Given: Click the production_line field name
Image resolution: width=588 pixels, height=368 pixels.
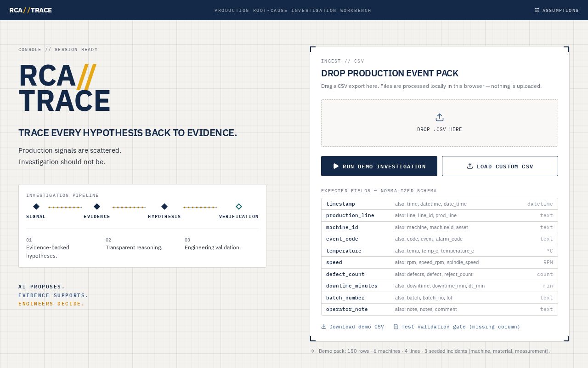Looking at the screenshot, I should tap(350, 215).
